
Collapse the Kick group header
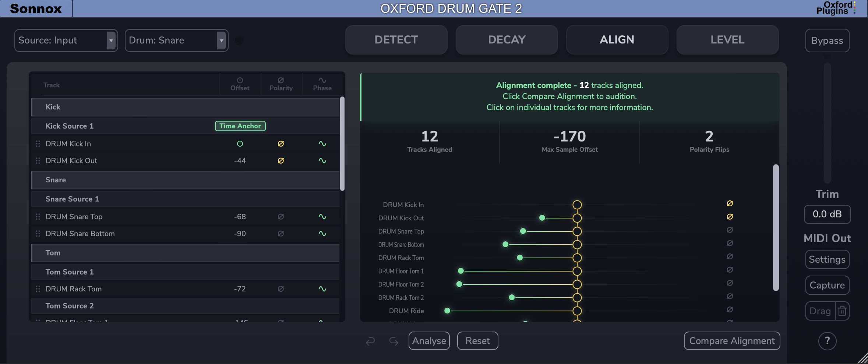186,107
